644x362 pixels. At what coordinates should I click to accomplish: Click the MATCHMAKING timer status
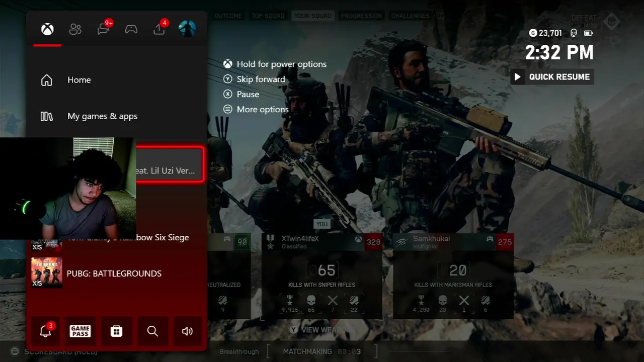pyautogui.click(x=321, y=351)
